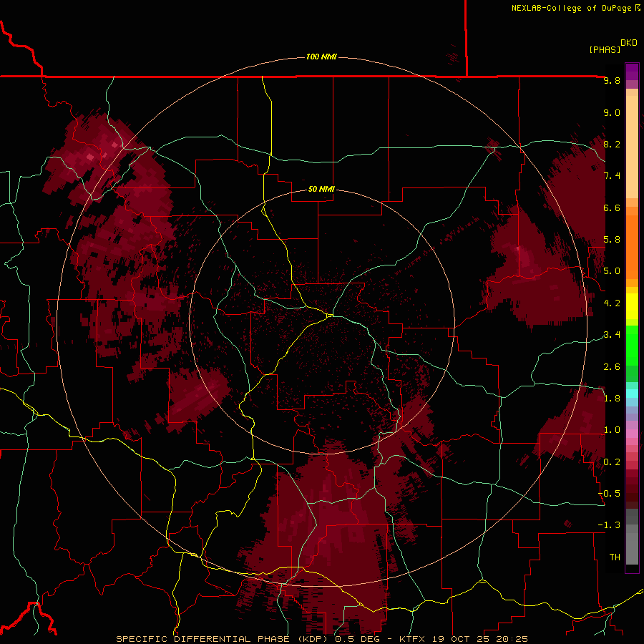Click the purple swatch atop the color bar
The image size is (644, 644).
pos(632,72)
